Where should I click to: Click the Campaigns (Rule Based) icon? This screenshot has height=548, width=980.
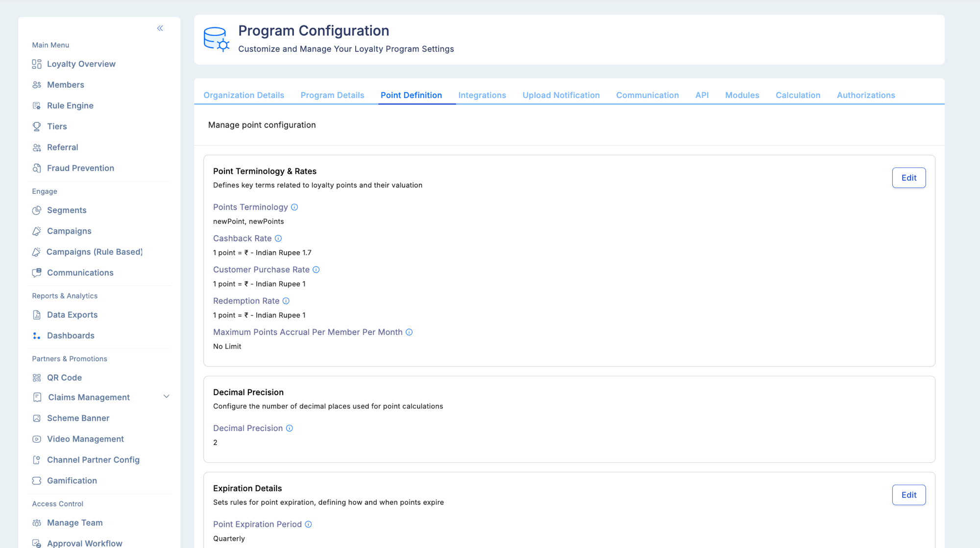click(x=37, y=252)
